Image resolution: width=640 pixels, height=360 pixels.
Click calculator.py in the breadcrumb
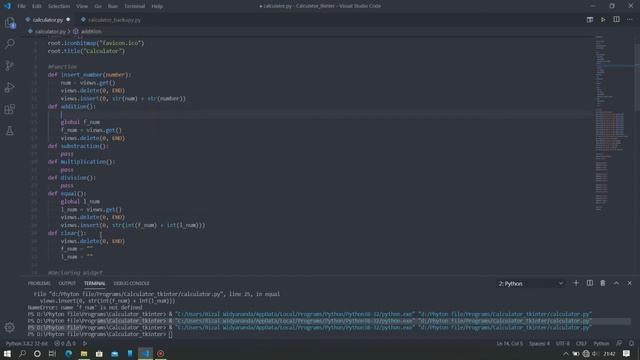point(50,31)
